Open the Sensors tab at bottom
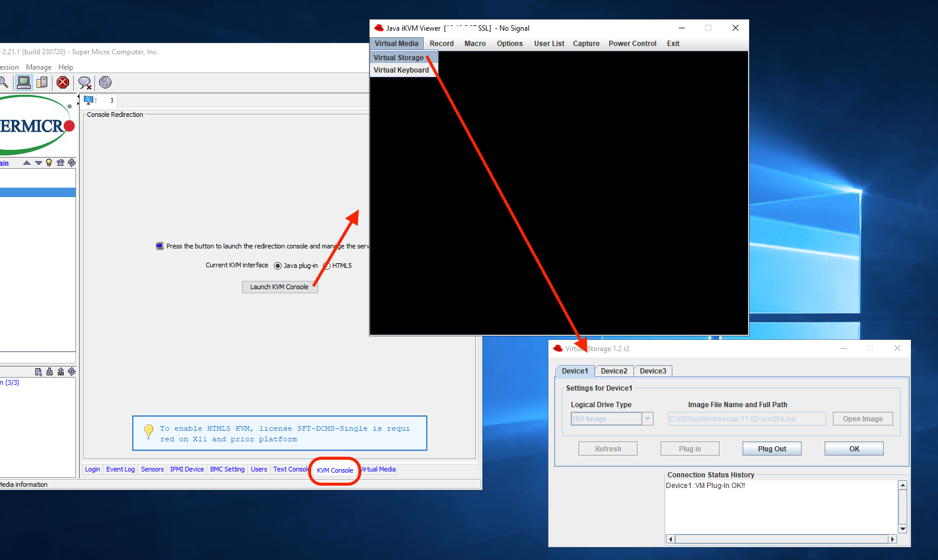938x560 pixels. coord(152,470)
